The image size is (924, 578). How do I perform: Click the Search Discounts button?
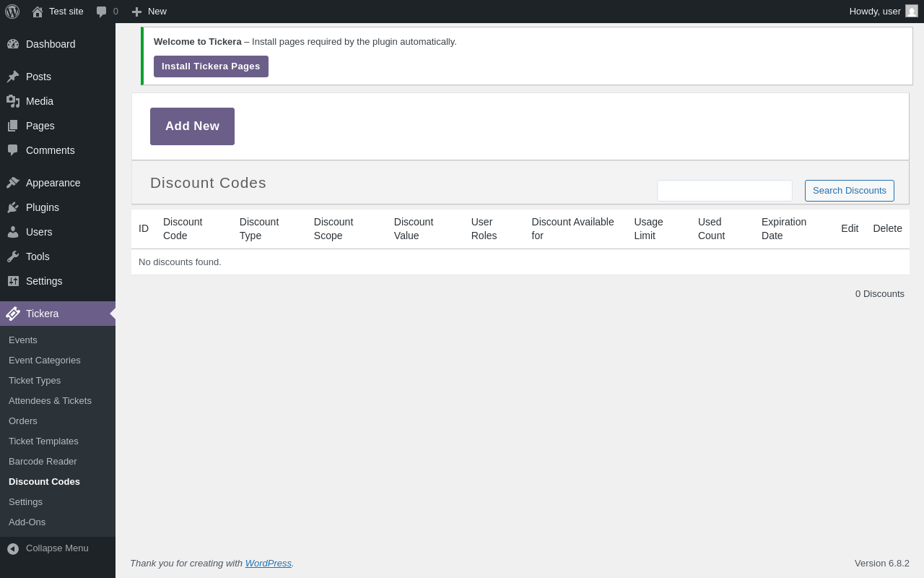pos(849,191)
